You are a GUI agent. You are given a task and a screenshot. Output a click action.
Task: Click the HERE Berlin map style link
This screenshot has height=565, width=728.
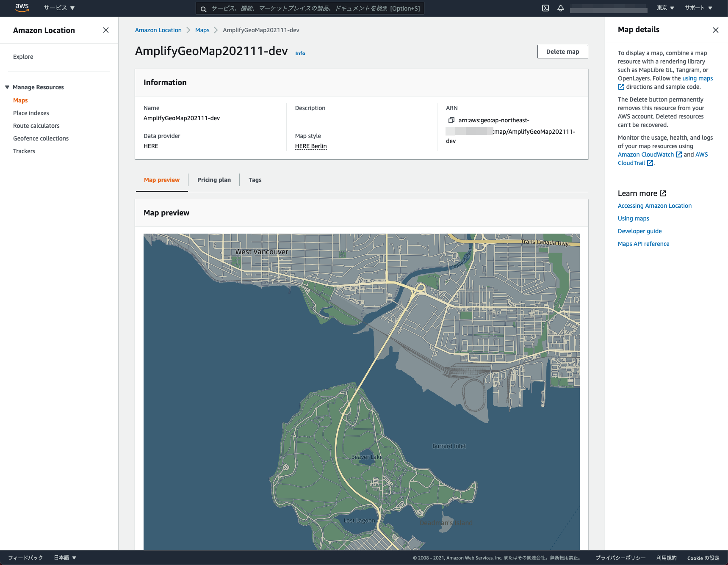[311, 146]
